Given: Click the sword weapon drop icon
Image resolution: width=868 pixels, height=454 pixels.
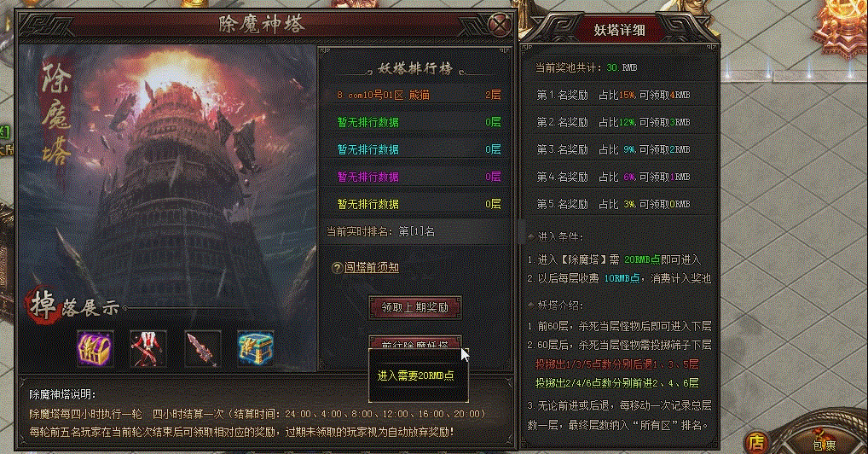Looking at the screenshot, I should click(x=202, y=349).
